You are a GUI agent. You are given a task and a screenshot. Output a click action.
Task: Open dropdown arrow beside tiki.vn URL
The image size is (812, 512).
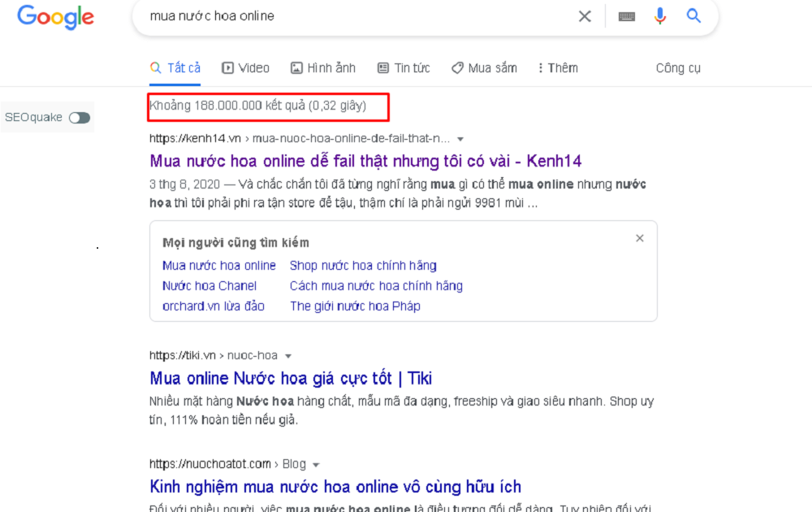click(287, 356)
